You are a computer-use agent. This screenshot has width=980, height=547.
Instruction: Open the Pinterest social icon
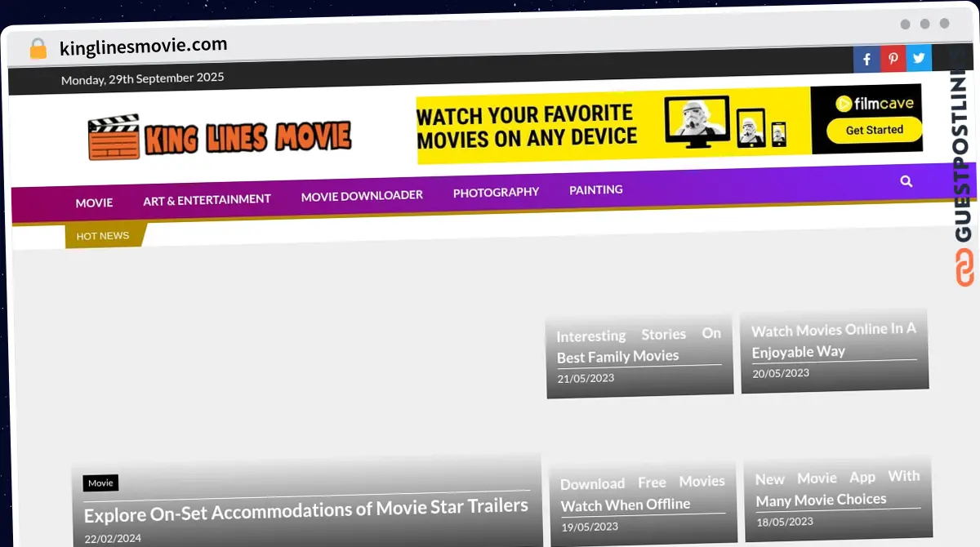point(893,59)
